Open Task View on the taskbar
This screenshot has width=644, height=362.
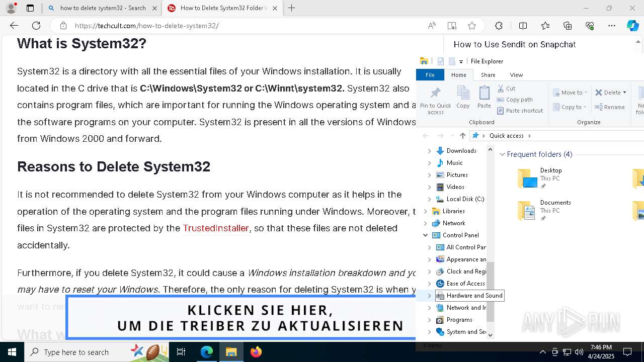pyautogui.click(x=182, y=352)
